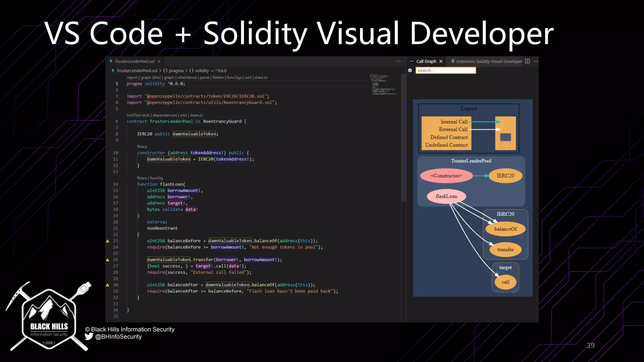Viewport: 644px width, 362px height.
Task: Click pragma breadcrumb item
Action: click(173, 71)
